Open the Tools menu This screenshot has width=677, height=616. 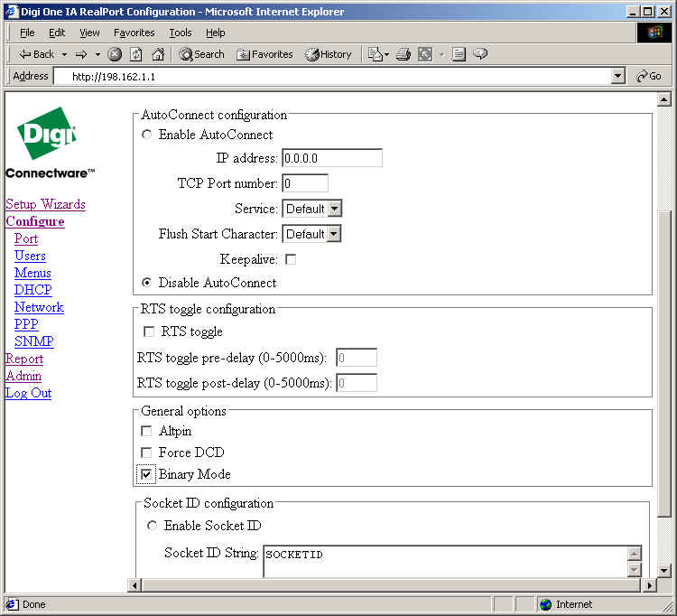click(181, 33)
